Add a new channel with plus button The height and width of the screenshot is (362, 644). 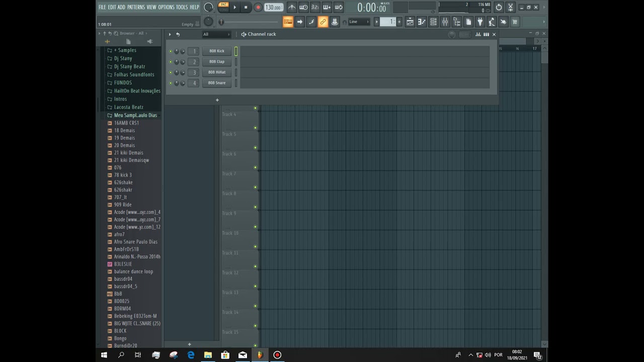click(217, 100)
